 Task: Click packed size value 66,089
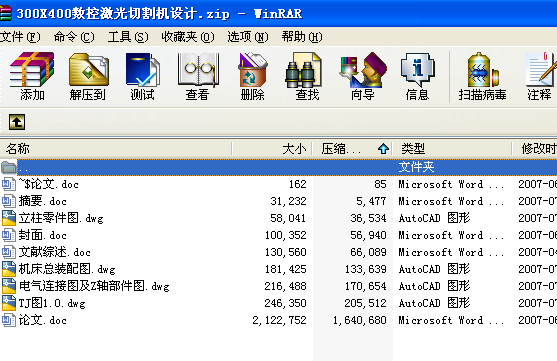pos(368,252)
